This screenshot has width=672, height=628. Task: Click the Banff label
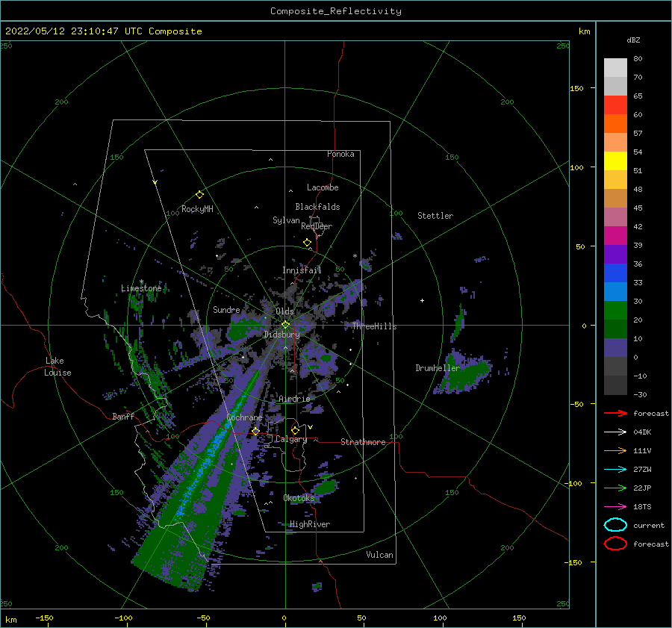(x=123, y=416)
